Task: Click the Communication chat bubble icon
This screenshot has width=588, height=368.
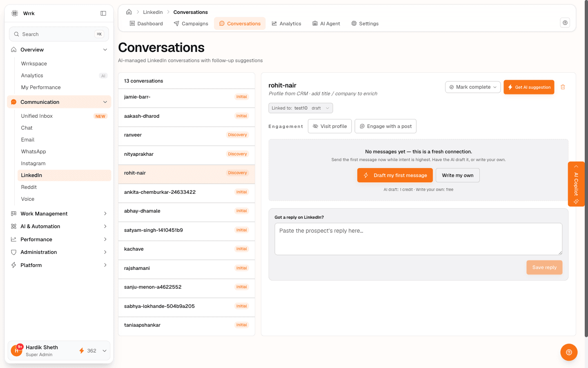Action: [x=14, y=102]
